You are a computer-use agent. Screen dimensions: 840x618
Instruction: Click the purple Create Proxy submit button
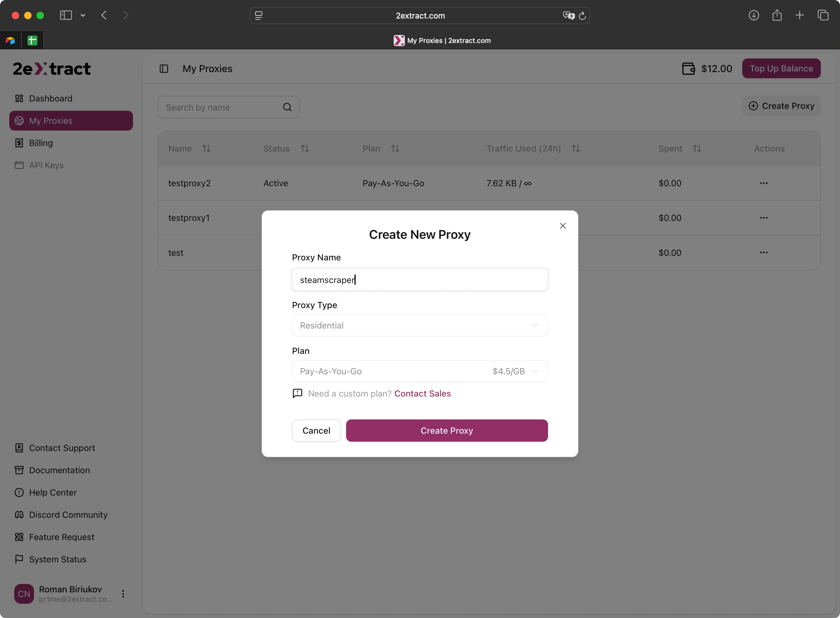[x=447, y=431]
